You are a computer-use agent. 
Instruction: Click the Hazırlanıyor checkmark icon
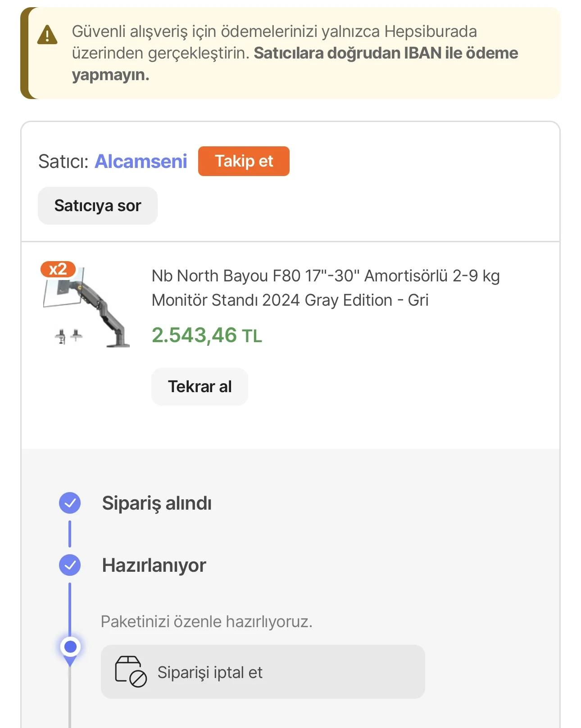[70, 565]
